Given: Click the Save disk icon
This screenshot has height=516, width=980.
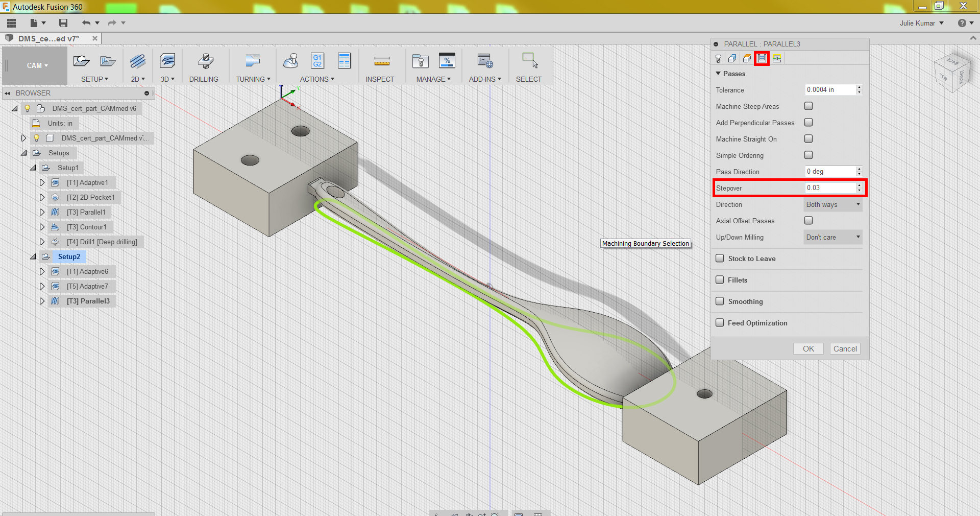Looking at the screenshot, I should click(63, 23).
